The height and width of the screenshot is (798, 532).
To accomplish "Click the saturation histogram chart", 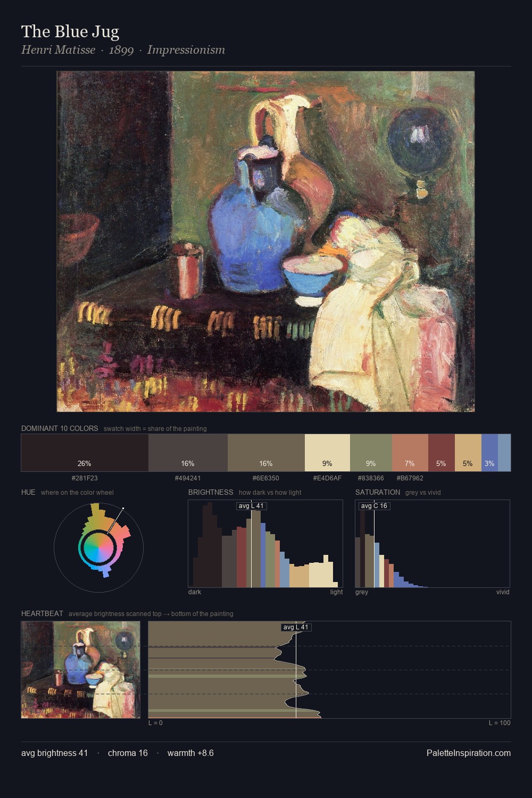I will click(x=433, y=544).
